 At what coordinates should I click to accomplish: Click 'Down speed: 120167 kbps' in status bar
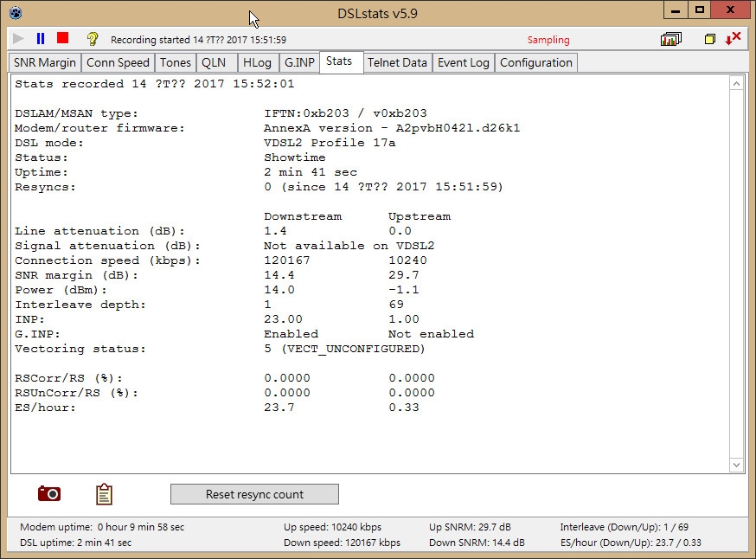point(342,543)
